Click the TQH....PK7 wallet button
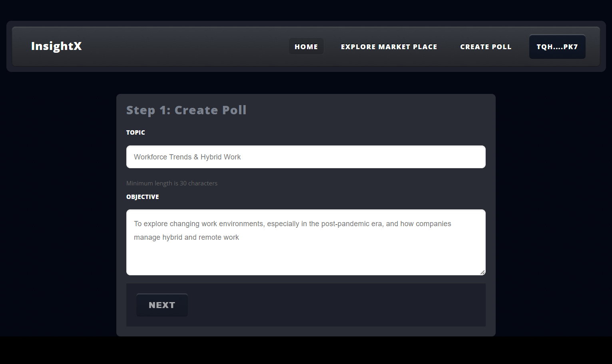 point(557,47)
